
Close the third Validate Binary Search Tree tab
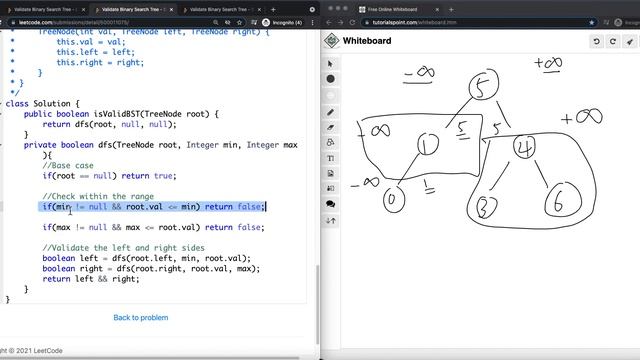[259, 9]
